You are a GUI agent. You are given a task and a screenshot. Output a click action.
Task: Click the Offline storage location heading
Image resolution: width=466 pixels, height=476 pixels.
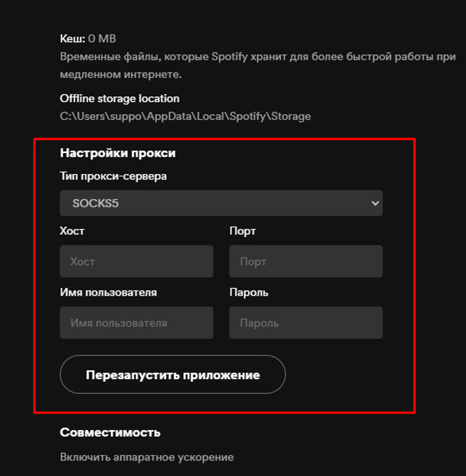[120, 98]
